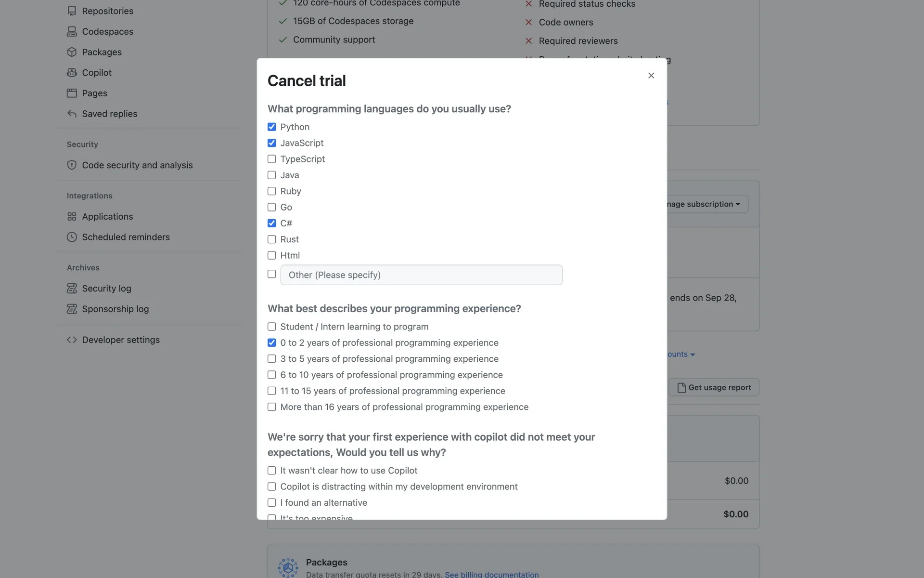The height and width of the screenshot is (578, 924).
Task: Check Student / Intern learning to program
Action: click(272, 327)
